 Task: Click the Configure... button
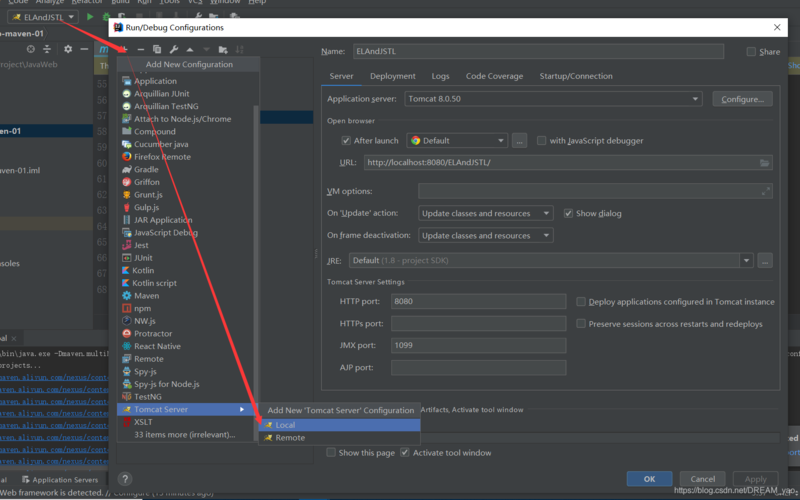pos(742,99)
